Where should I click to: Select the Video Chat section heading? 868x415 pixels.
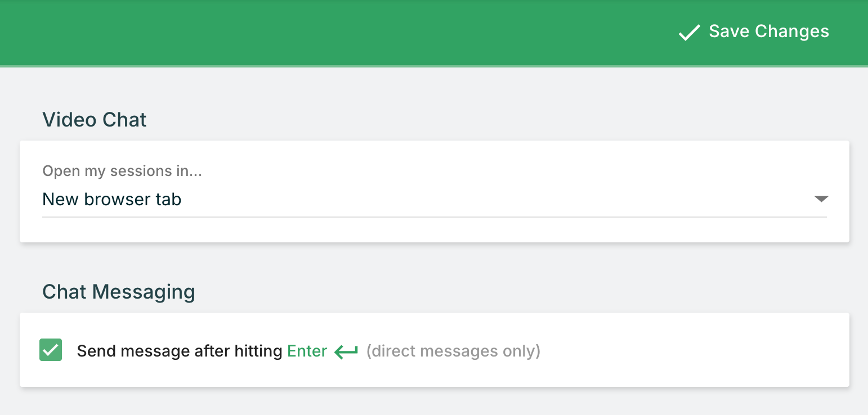coord(94,120)
